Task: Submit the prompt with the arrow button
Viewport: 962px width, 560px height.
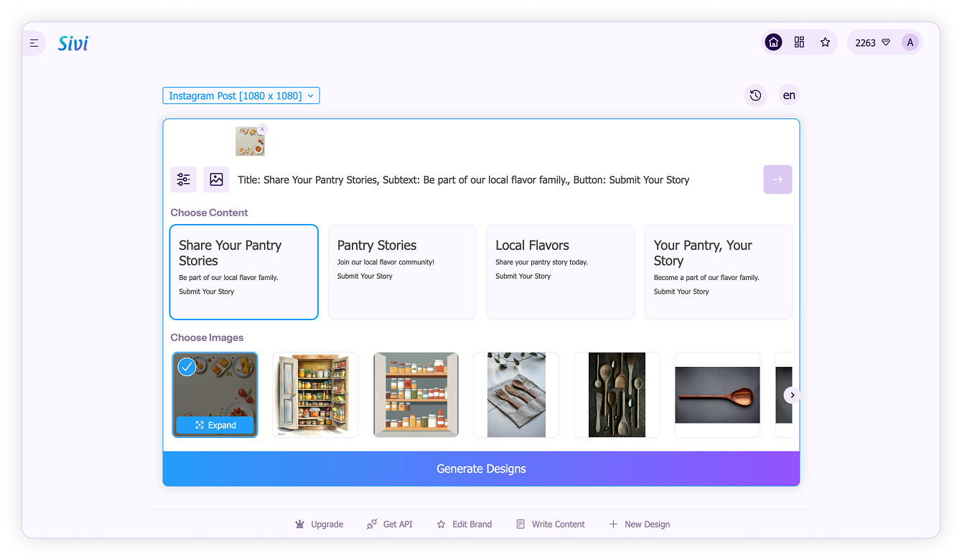Action: coord(777,179)
